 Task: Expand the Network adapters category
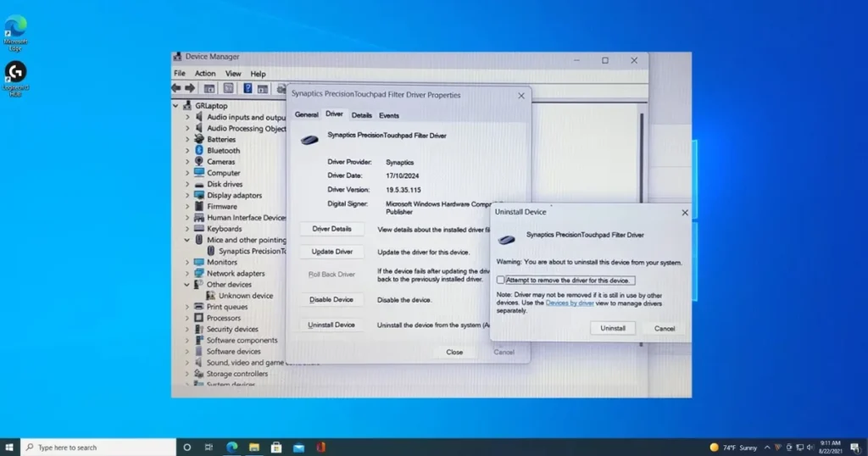[x=187, y=274]
